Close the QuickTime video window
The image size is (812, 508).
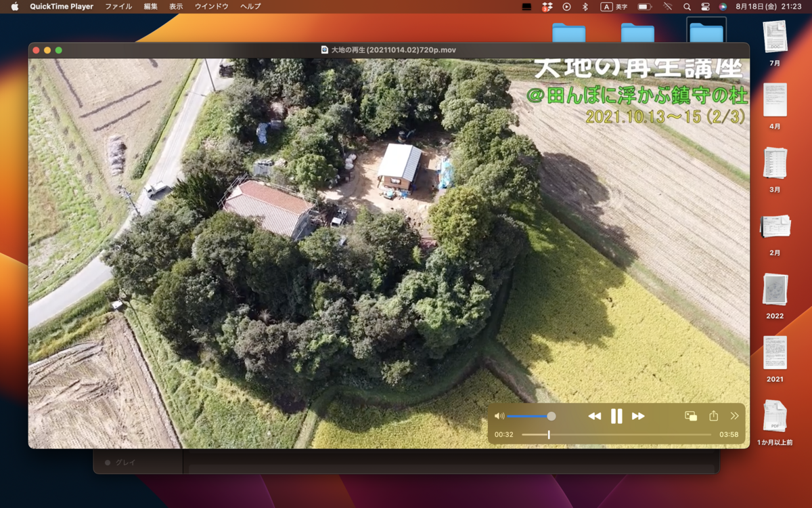pyautogui.click(x=37, y=50)
